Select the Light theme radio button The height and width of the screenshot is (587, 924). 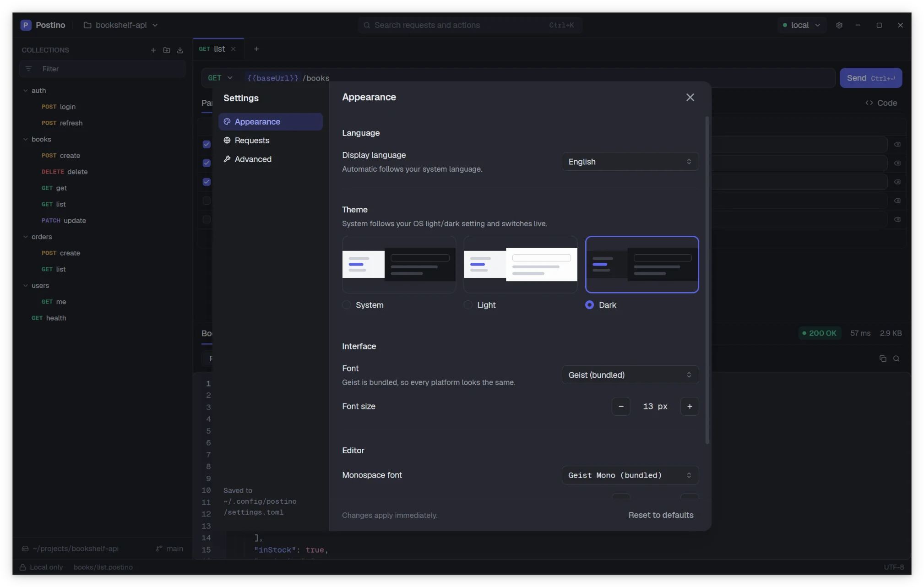468,305
